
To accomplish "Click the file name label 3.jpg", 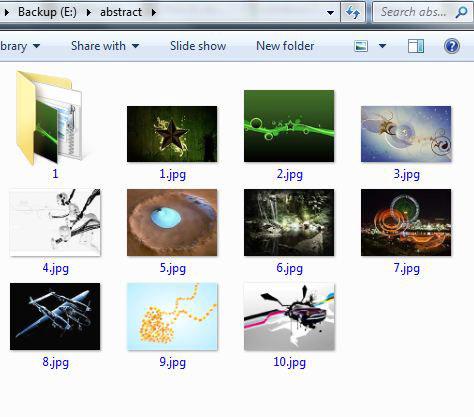I will [x=406, y=174].
